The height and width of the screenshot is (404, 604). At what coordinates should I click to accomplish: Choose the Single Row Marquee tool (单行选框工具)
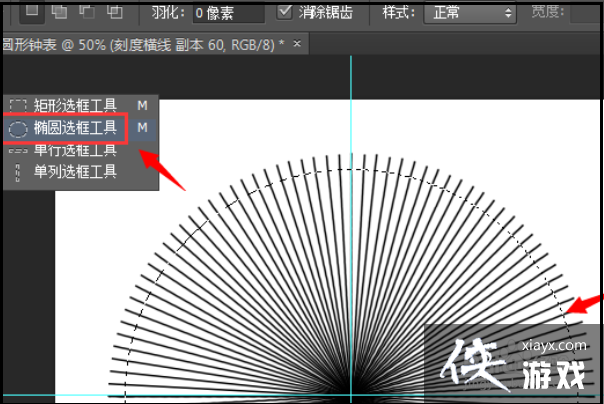81,150
